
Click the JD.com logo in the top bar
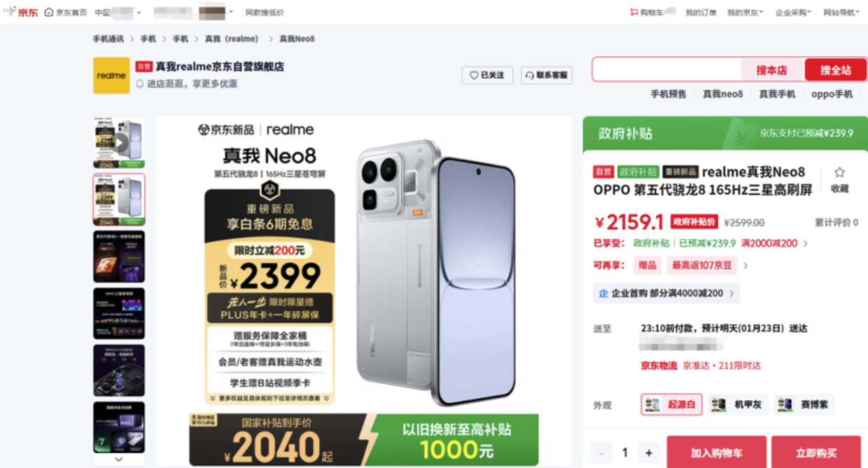point(21,12)
